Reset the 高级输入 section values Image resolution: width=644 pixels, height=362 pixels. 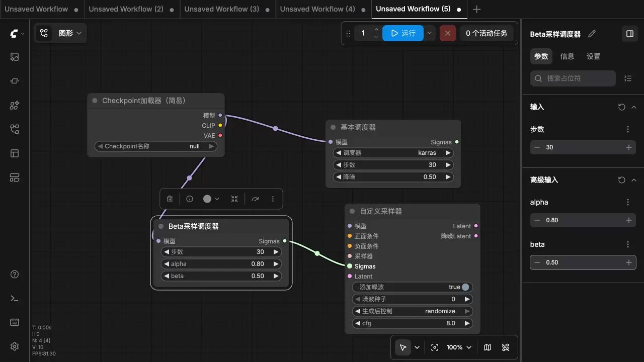621,180
